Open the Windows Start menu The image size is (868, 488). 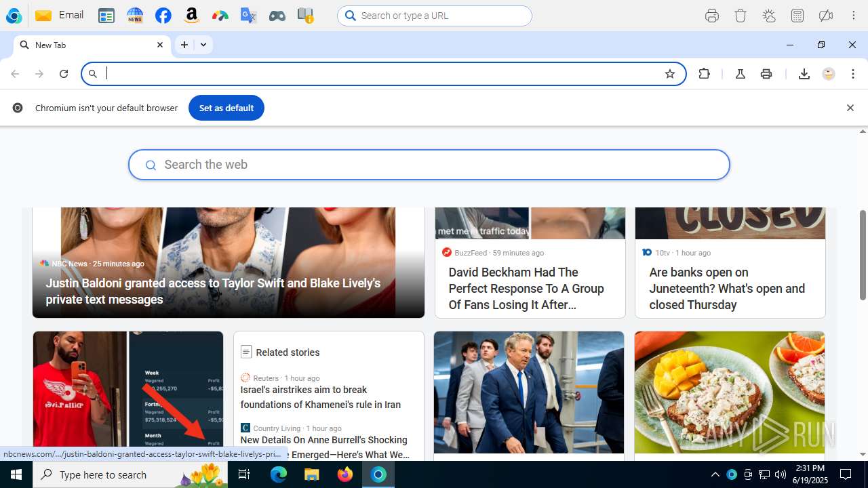click(16, 474)
